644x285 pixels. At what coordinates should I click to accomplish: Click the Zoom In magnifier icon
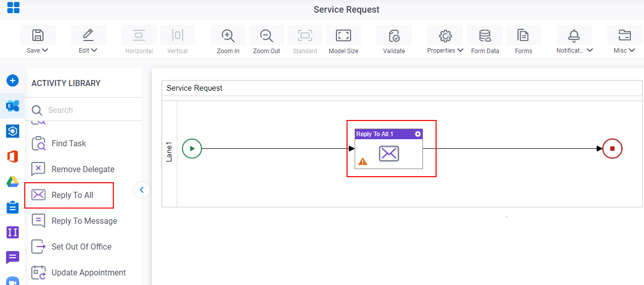[x=228, y=35]
